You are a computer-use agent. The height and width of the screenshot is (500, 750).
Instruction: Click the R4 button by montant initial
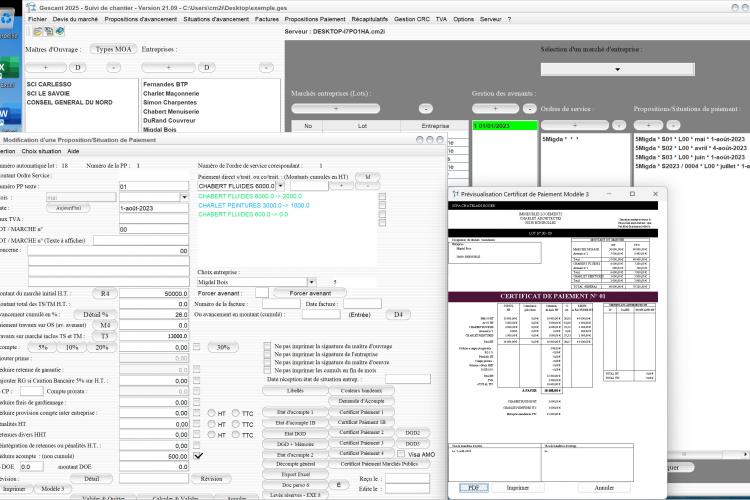[x=105, y=293]
